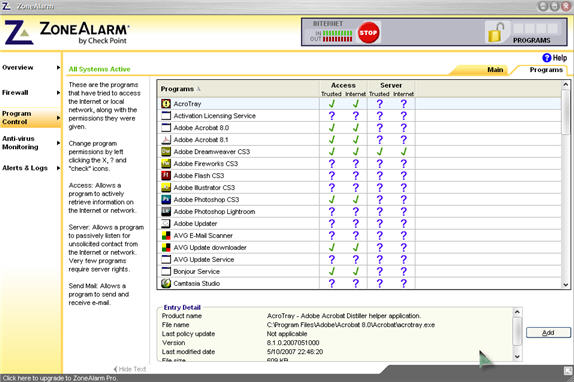This screenshot has height=382, width=574.
Task: Change Activation Licensing Service Access Trusted permission
Action: pyautogui.click(x=332, y=116)
